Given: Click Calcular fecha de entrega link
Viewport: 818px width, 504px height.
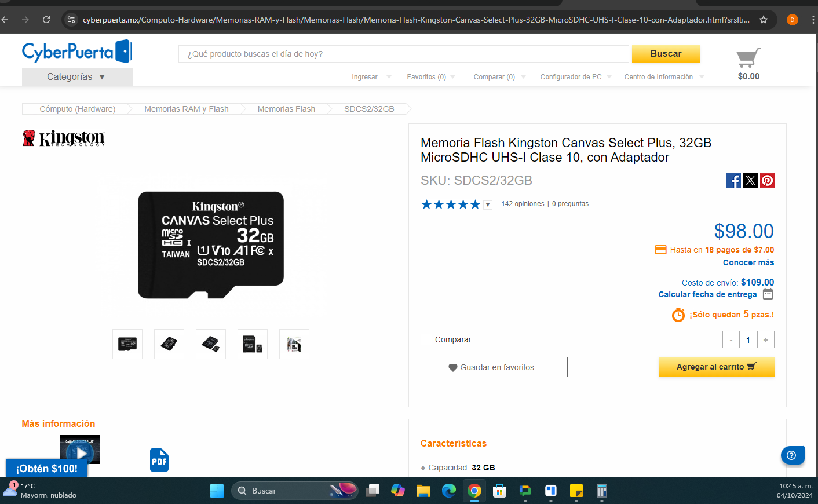Looking at the screenshot, I should tap(707, 294).
